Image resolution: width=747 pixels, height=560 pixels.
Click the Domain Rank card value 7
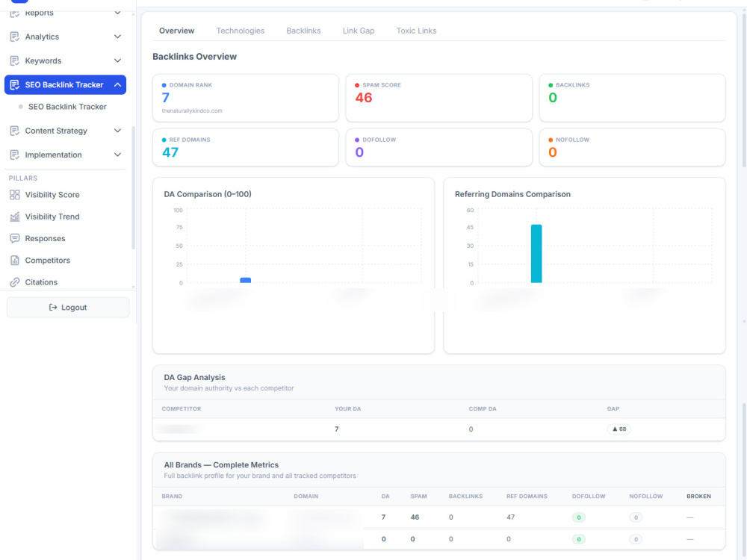pos(166,98)
